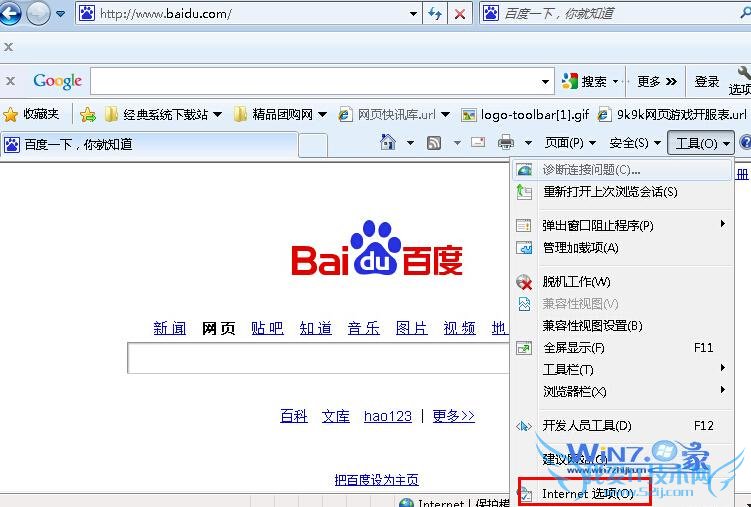Image resolution: width=751 pixels, height=507 pixels.
Task: Select 诊断连接问题(C)... menu entry
Action: pos(622,170)
